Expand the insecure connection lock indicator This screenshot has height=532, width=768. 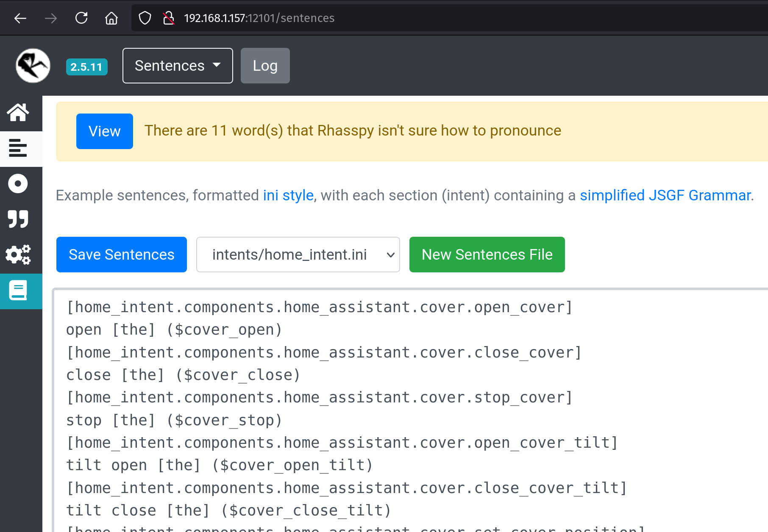coord(169,18)
